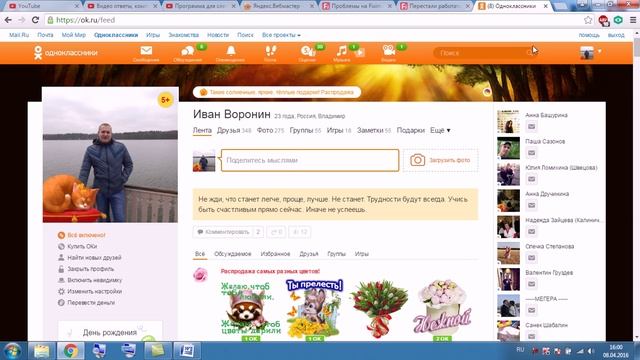Expand Все проекты dropdown
This screenshot has height=360, width=640.
[281, 35]
